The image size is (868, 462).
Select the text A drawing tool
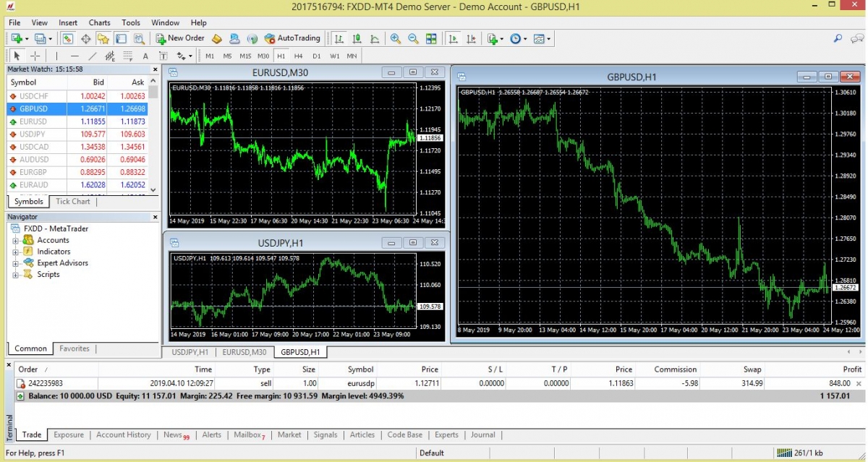[145, 56]
